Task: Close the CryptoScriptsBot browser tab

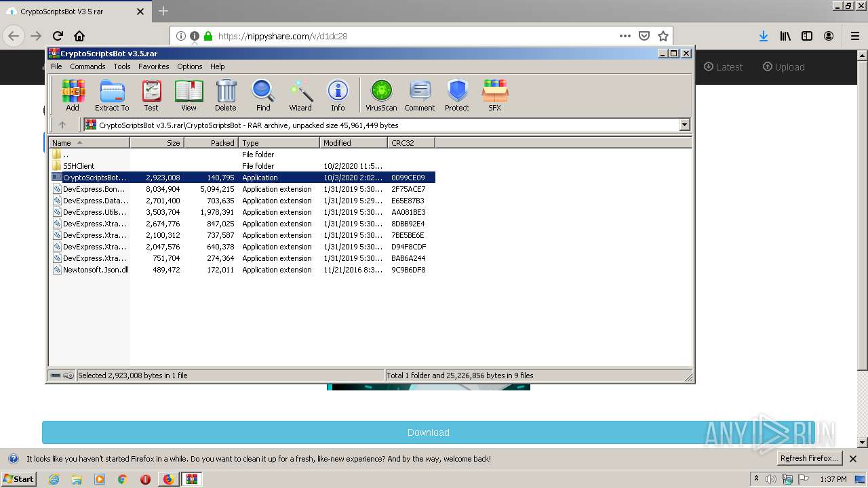Action: coord(140,12)
